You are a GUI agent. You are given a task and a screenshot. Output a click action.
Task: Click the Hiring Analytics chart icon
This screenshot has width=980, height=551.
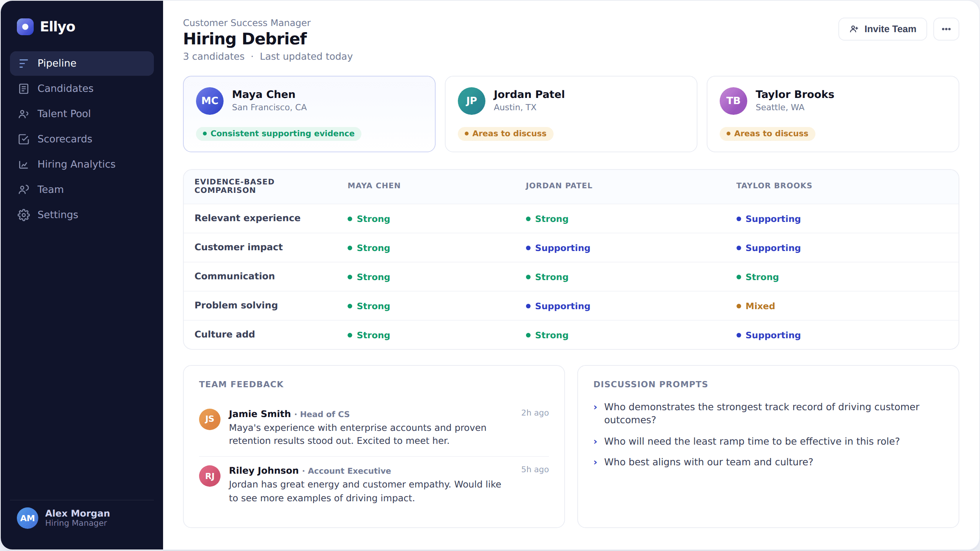pos(24,165)
